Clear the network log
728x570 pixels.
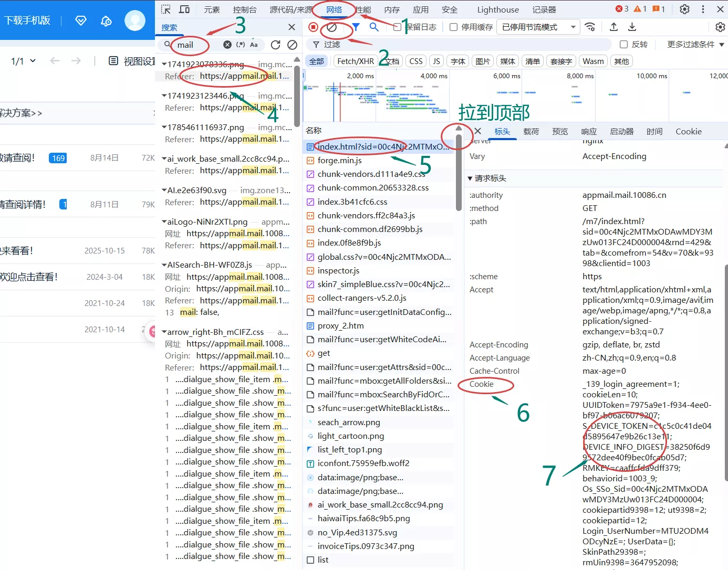(x=332, y=27)
